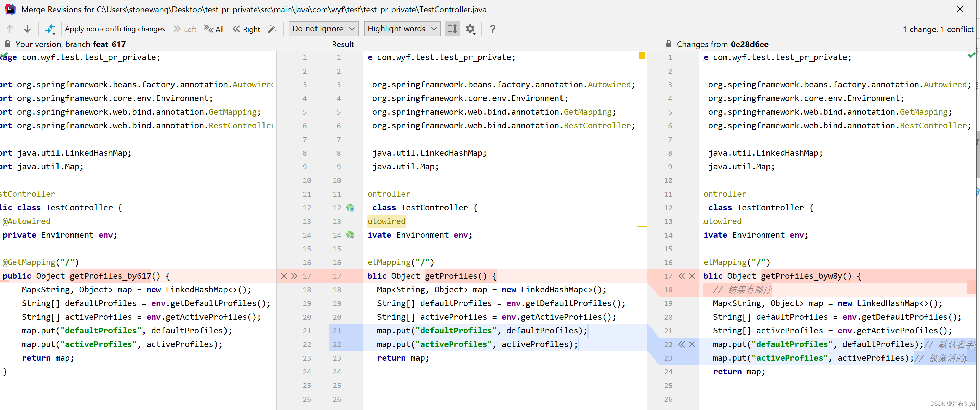
Task: Click lock icon beside 'Changes from'
Action: pyautogui.click(x=668, y=44)
